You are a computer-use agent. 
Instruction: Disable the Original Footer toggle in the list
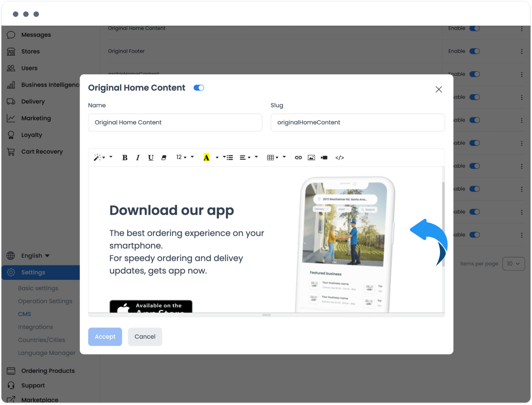click(474, 51)
